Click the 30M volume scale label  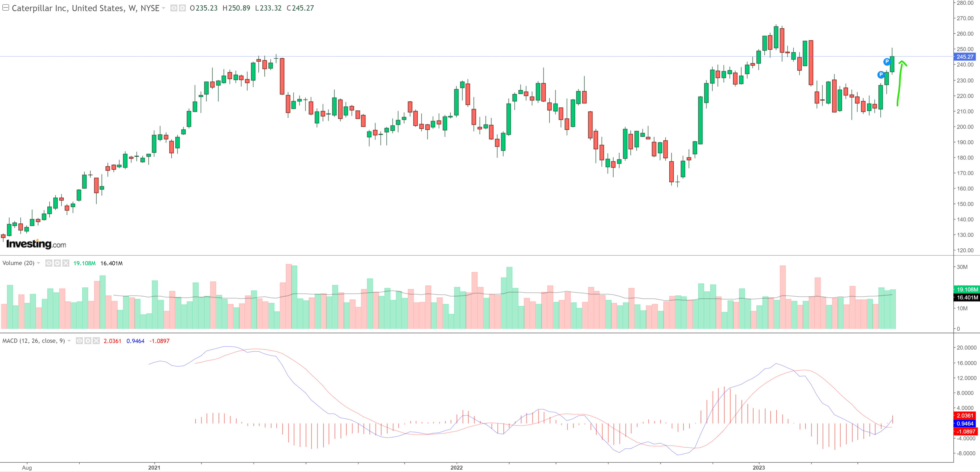962,267
